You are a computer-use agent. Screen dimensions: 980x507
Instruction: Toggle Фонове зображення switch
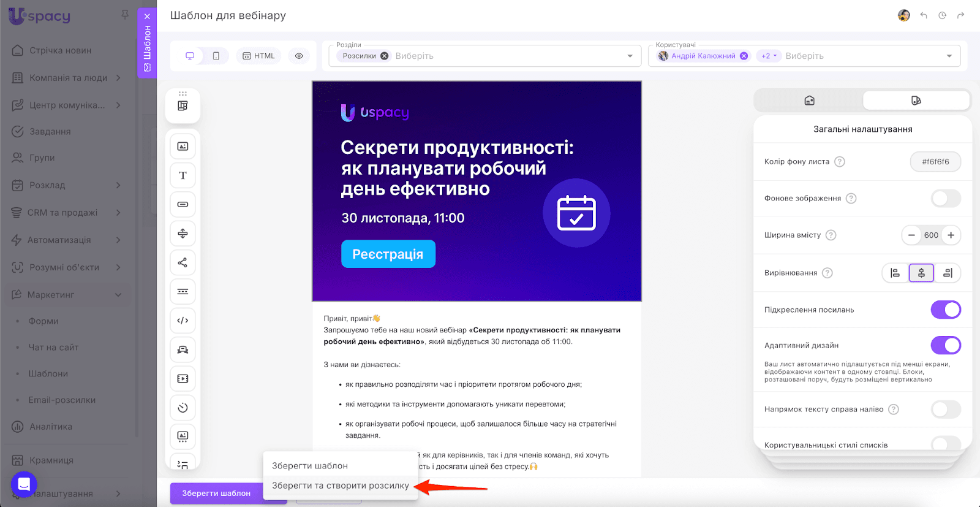pyautogui.click(x=946, y=199)
